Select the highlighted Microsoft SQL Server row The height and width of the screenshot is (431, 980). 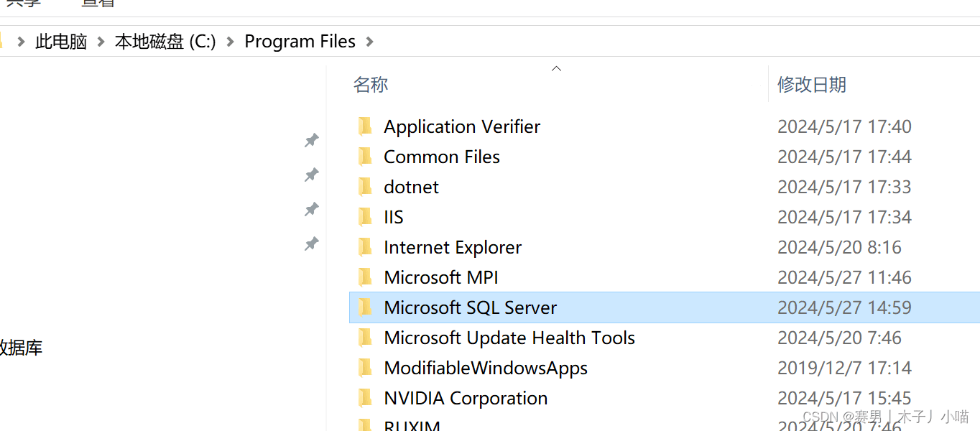click(664, 307)
